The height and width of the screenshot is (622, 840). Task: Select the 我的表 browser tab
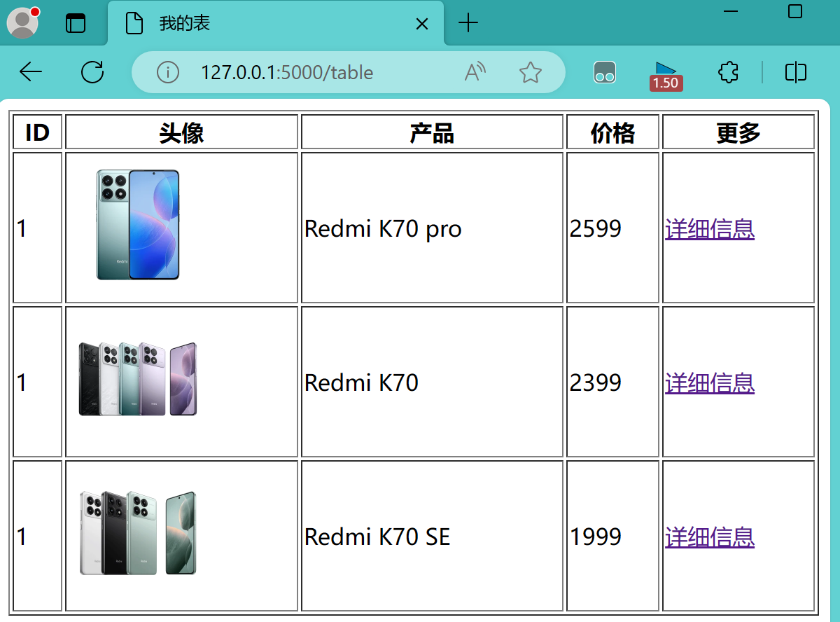(276, 24)
